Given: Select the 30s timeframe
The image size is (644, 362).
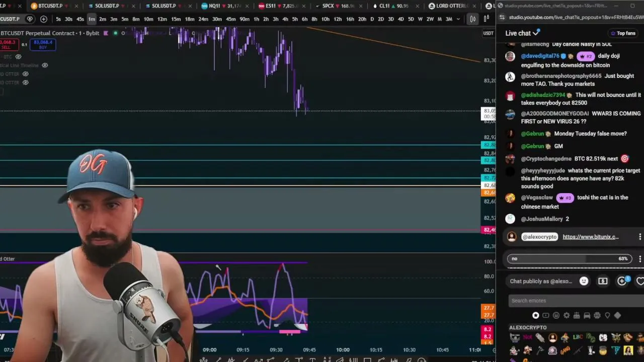Looking at the screenshot, I should pyautogui.click(x=68, y=19).
